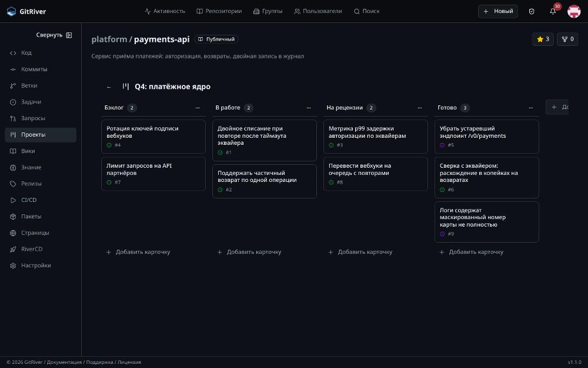The width and height of the screenshot is (588, 368).
Task: Click the status icon of issue #8
Action: tap(331, 182)
